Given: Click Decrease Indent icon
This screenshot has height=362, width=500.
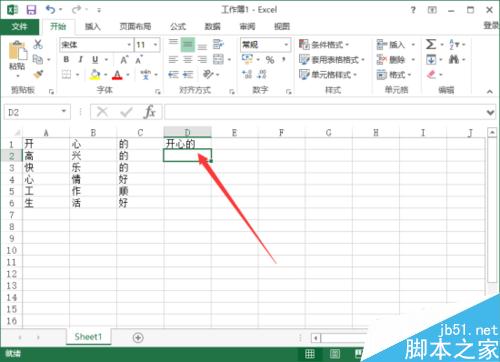Looking at the screenshot, I should pyautogui.click(x=173, y=74).
